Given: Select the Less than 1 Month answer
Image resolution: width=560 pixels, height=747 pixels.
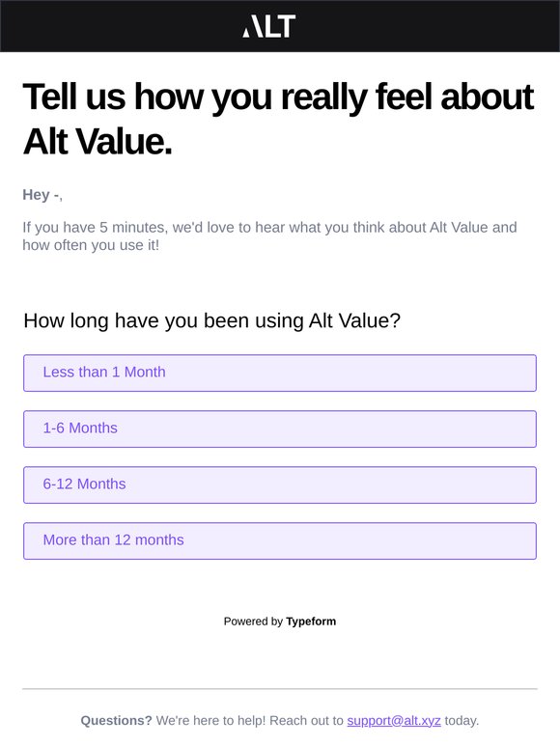Looking at the screenshot, I should point(280,373).
